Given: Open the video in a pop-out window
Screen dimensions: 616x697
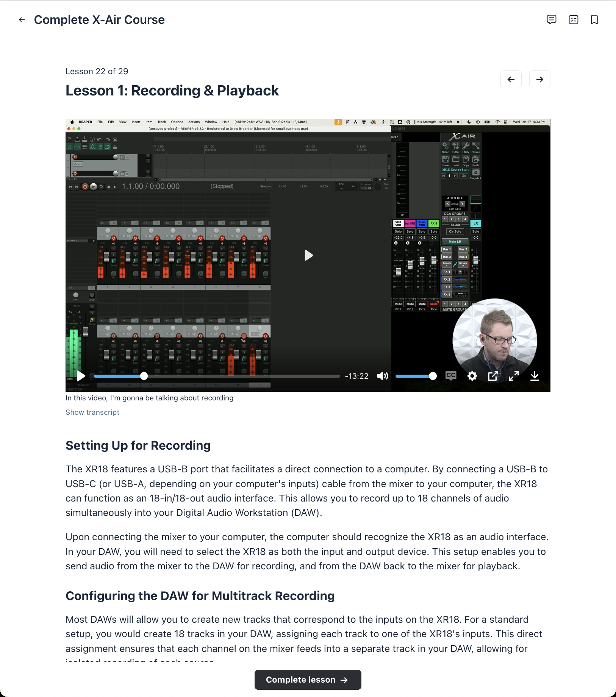Looking at the screenshot, I should pyautogui.click(x=493, y=376).
